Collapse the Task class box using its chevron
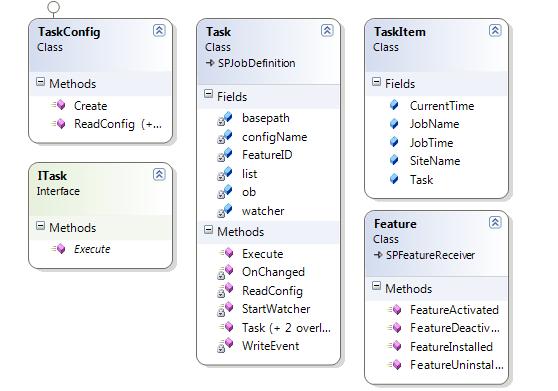The width and height of the screenshot is (558, 391). [327, 31]
